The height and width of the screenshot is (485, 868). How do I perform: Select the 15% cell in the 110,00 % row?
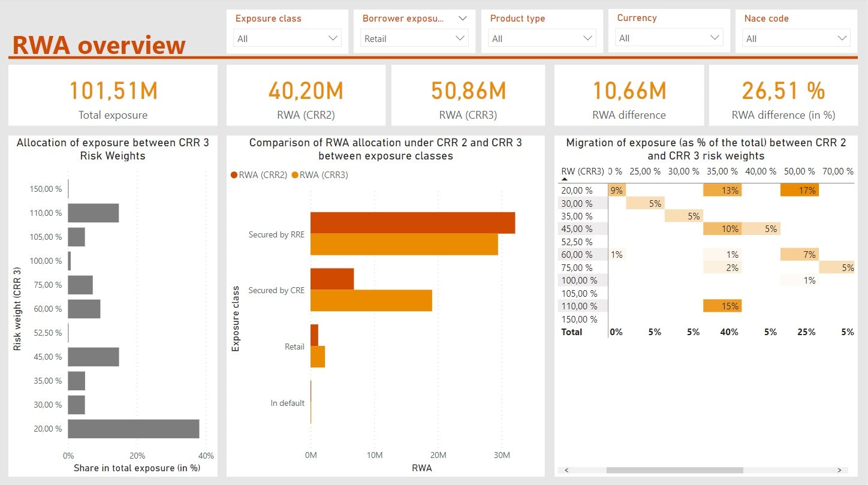click(722, 306)
